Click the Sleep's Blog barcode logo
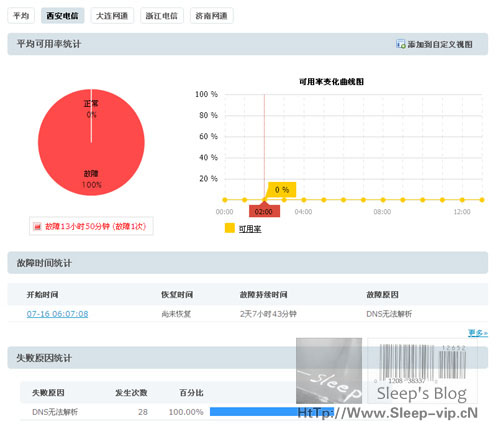Screen dimensions: 500x429 pos(422,371)
